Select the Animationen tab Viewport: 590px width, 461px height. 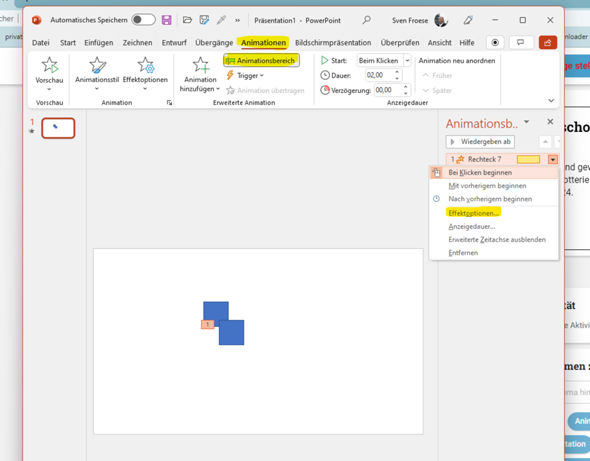[x=263, y=43]
